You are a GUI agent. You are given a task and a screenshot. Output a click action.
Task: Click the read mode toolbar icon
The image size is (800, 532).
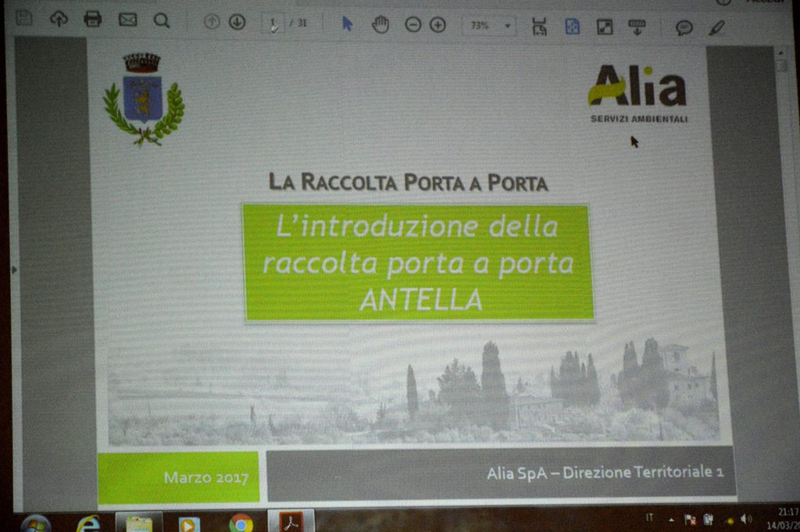click(637, 27)
